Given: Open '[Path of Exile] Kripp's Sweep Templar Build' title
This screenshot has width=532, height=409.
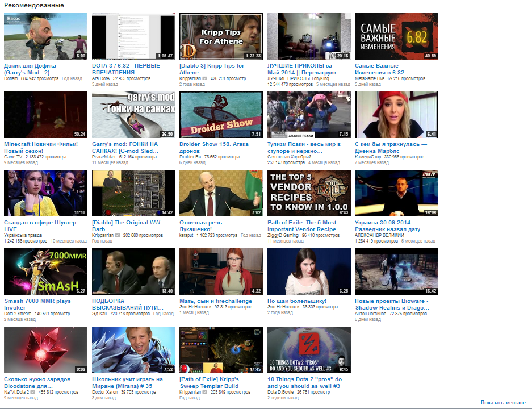Looking at the screenshot, I should 210,382.
